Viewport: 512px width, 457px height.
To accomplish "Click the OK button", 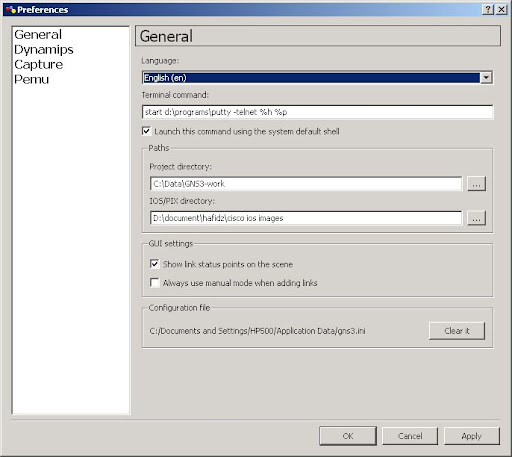I will tap(348, 436).
